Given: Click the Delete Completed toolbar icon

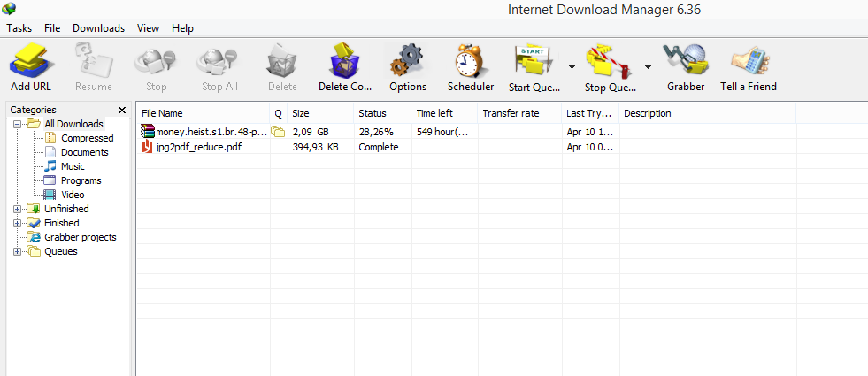Looking at the screenshot, I should point(345,61).
